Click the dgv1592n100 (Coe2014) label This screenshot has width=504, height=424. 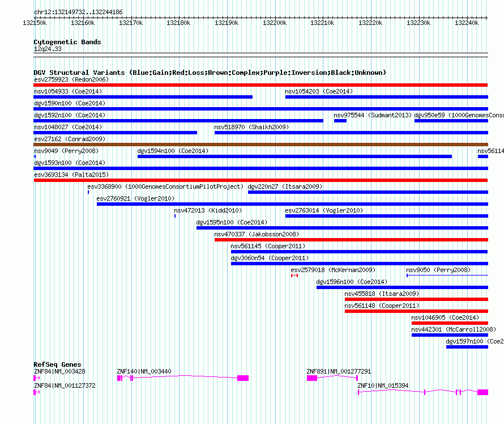(x=70, y=115)
